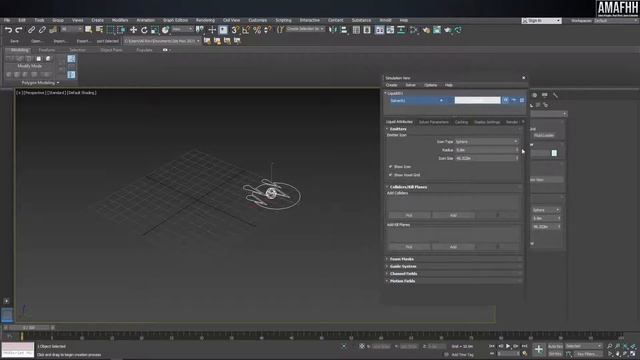
Task: Open the Workspaces dropdown
Action: pos(617,20)
